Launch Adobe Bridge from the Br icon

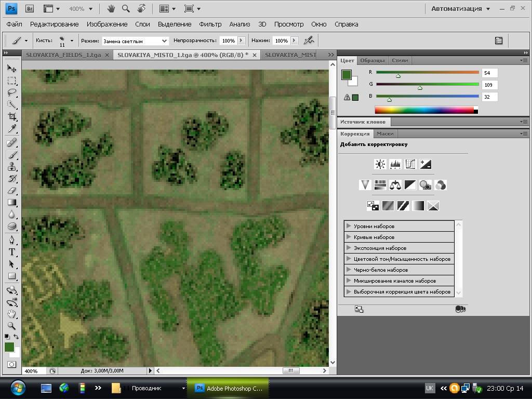[x=30, y=8]
